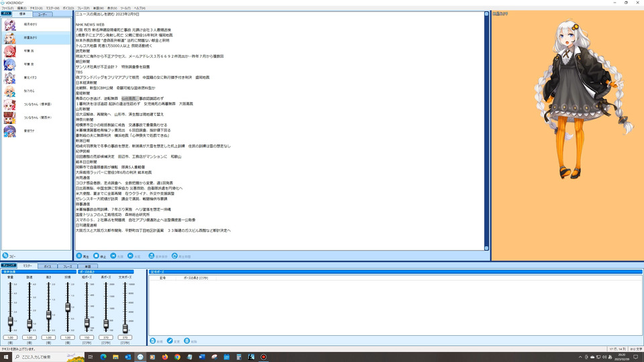644x362 pixels.
Task: Click the 音量 volume slider handle
Action: [10, 321]
